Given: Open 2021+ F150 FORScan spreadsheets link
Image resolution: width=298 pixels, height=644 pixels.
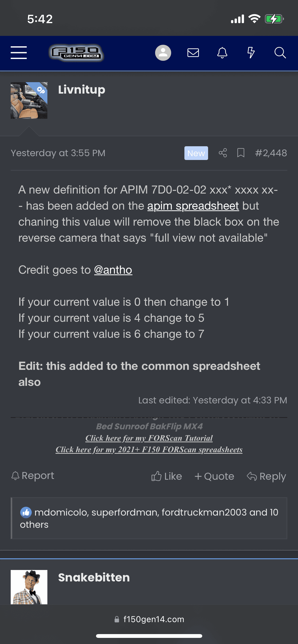Looking at the screenshot, I should pyautogui.click(x=149, y=449).
